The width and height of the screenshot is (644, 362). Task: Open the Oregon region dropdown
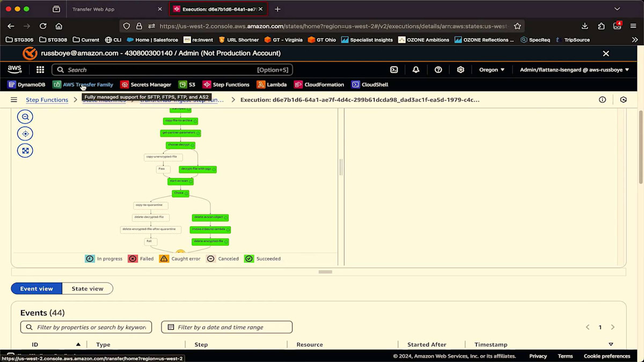(x=492, y=70)
